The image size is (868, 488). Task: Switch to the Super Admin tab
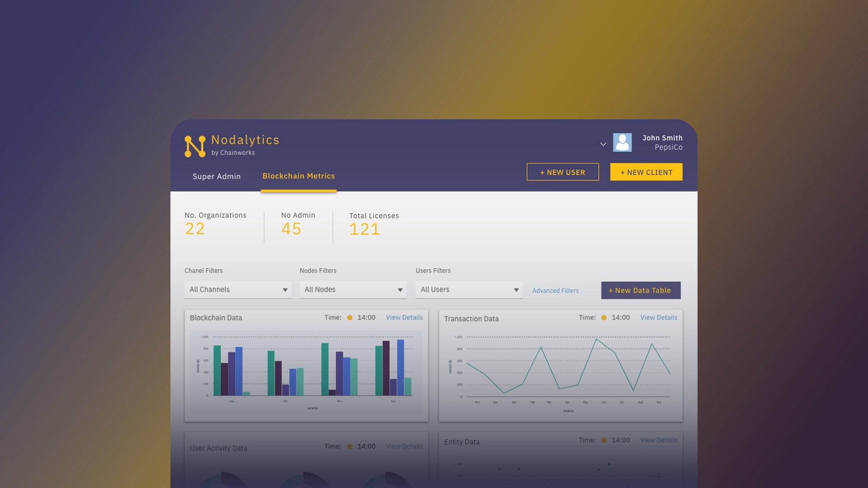[217, 176]
